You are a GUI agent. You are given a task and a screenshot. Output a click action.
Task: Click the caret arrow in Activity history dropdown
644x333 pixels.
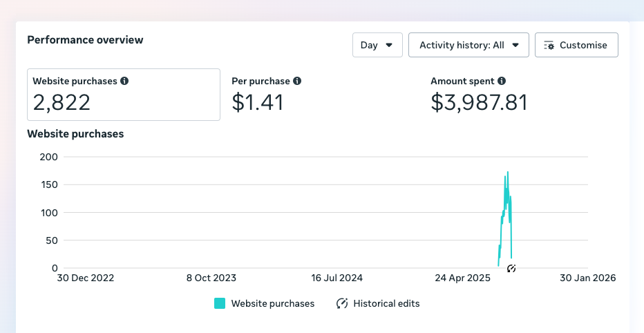point(515,45)
